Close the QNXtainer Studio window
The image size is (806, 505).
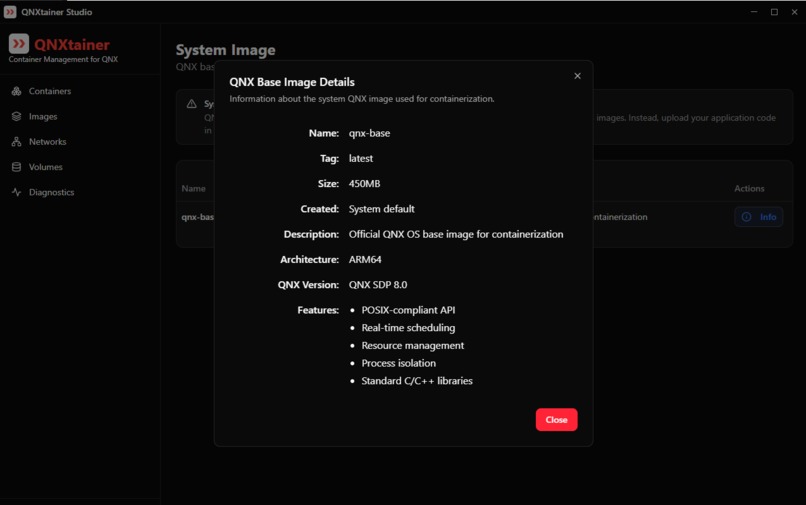click(x=794, y=12)
